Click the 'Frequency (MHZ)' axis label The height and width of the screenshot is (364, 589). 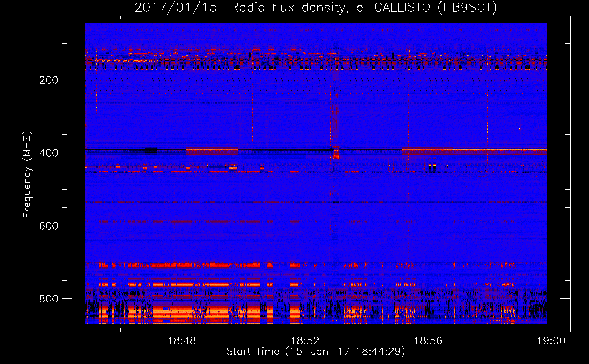(27, 174)
